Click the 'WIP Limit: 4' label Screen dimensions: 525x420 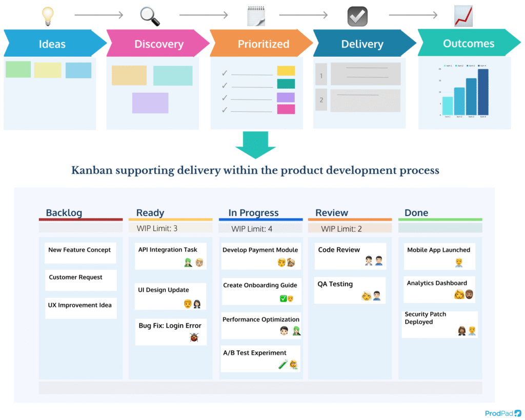(x=252, y=229)
